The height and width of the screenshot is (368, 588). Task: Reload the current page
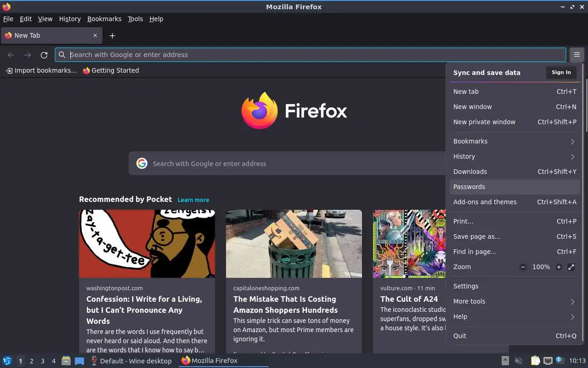[x=44, y=55]
